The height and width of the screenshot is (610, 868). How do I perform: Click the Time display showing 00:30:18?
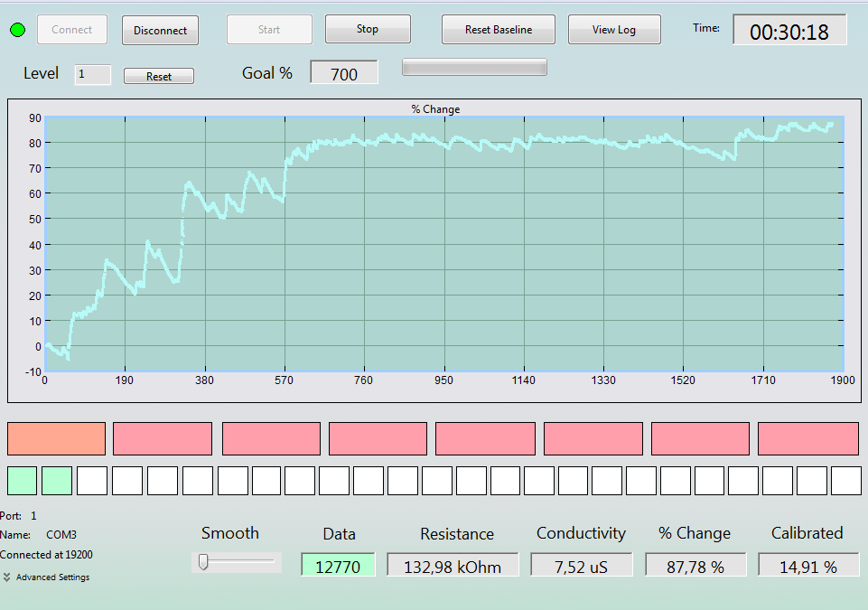click(x=789, y=31)
